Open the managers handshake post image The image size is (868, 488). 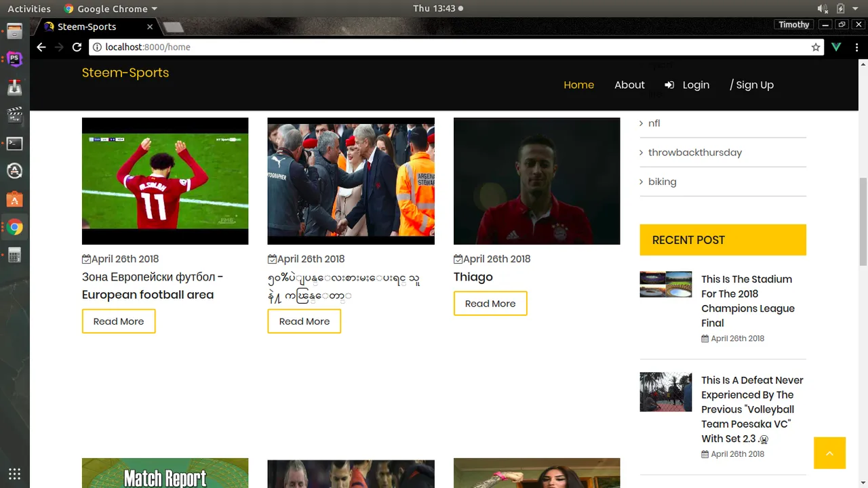(351, 181)
